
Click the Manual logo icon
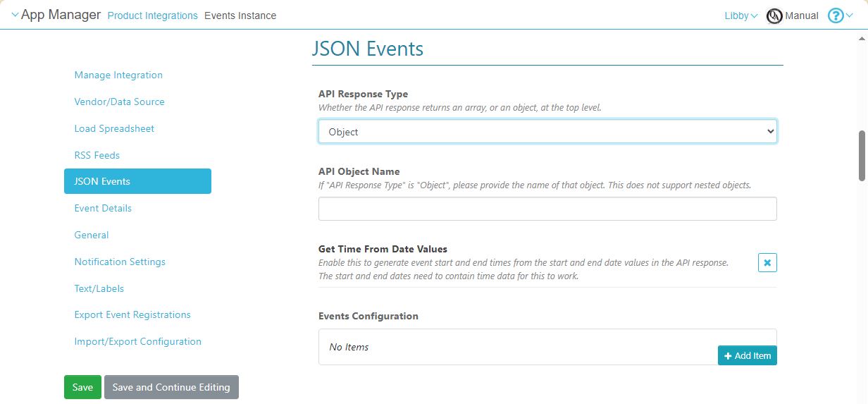pyautogui.click(x=774, y=16)
